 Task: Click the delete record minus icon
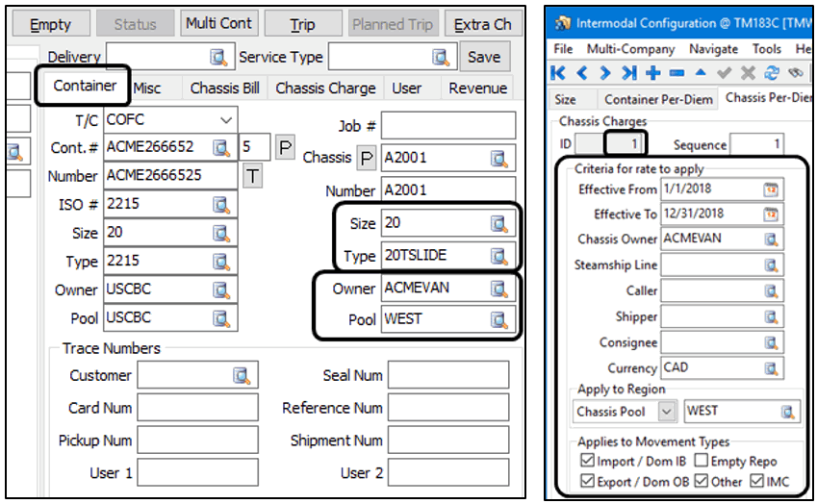coord(676,73)
